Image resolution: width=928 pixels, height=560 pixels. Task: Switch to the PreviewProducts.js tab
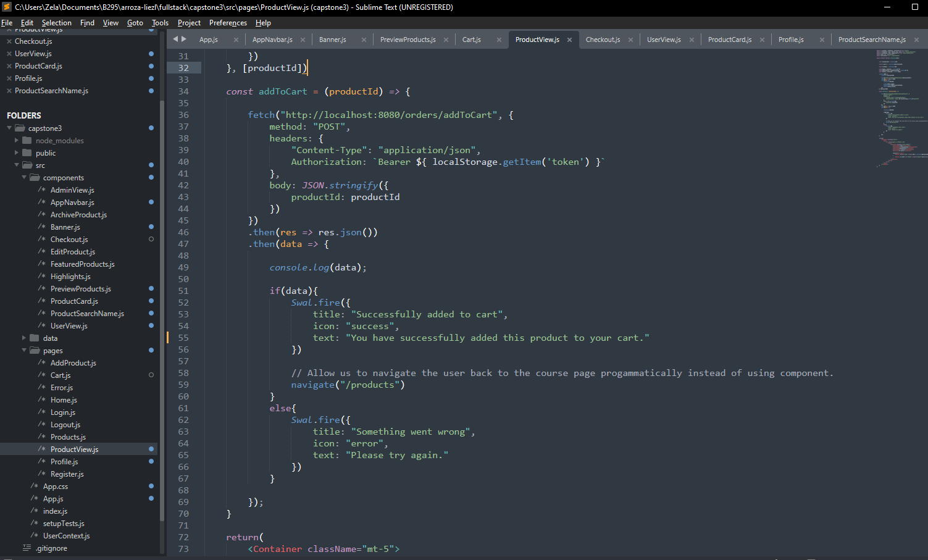[408, 40]
